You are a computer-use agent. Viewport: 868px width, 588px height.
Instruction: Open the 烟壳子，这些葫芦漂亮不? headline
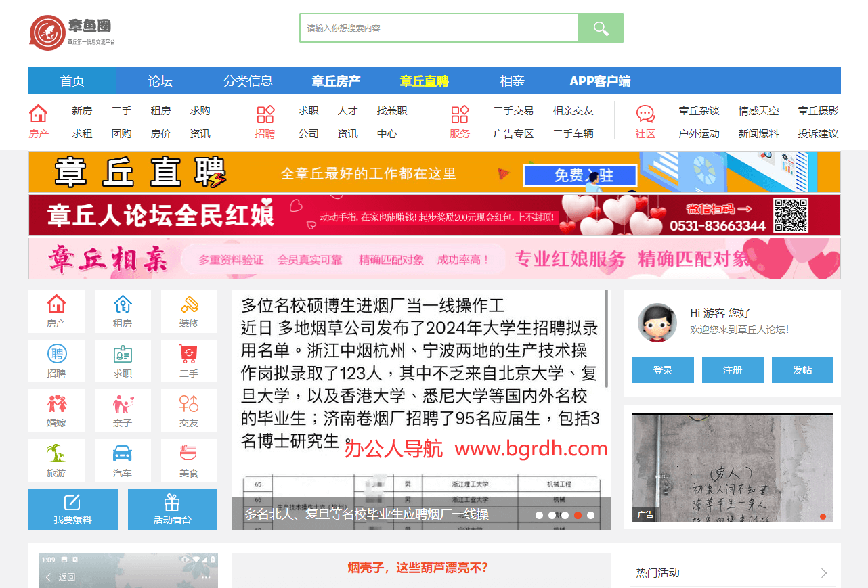pyautogui.click(x=418, y=568)
